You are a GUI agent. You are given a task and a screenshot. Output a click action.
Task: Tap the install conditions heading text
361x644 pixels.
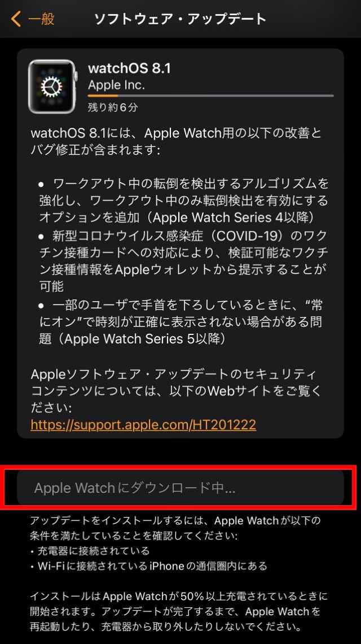[175, 528]
